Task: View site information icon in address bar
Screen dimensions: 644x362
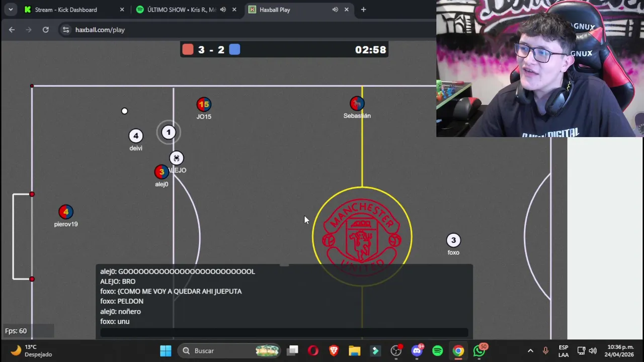Action: click(66, 30)
